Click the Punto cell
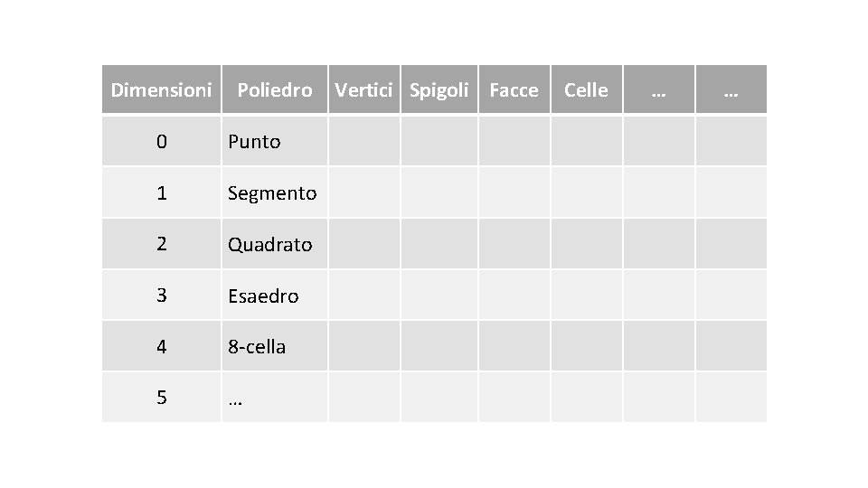 [x=274, y=141]
